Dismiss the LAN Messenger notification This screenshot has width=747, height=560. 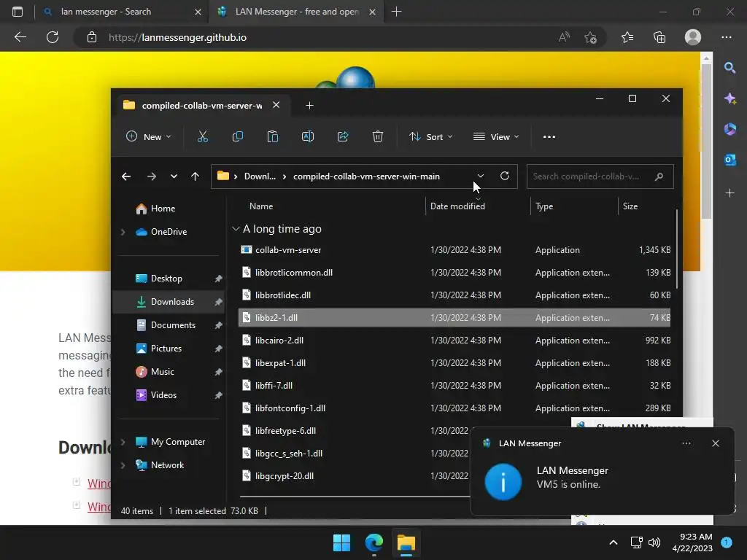click(716, 443)
